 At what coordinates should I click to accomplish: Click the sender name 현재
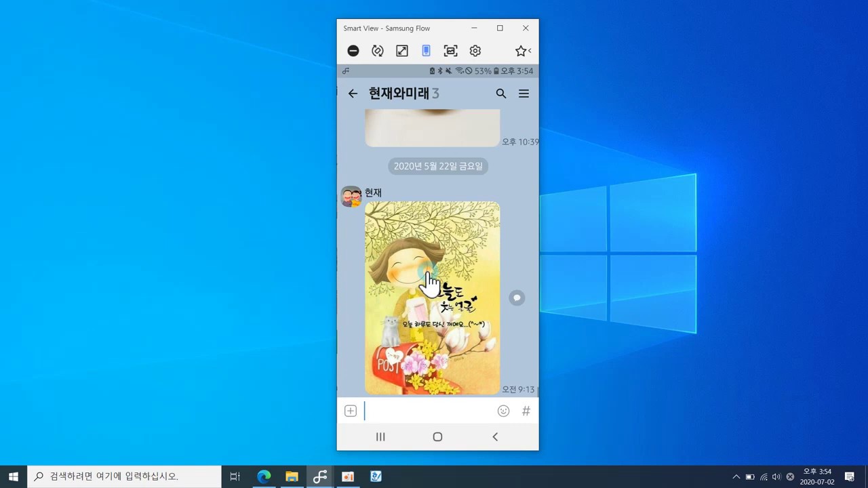point(373,192)
